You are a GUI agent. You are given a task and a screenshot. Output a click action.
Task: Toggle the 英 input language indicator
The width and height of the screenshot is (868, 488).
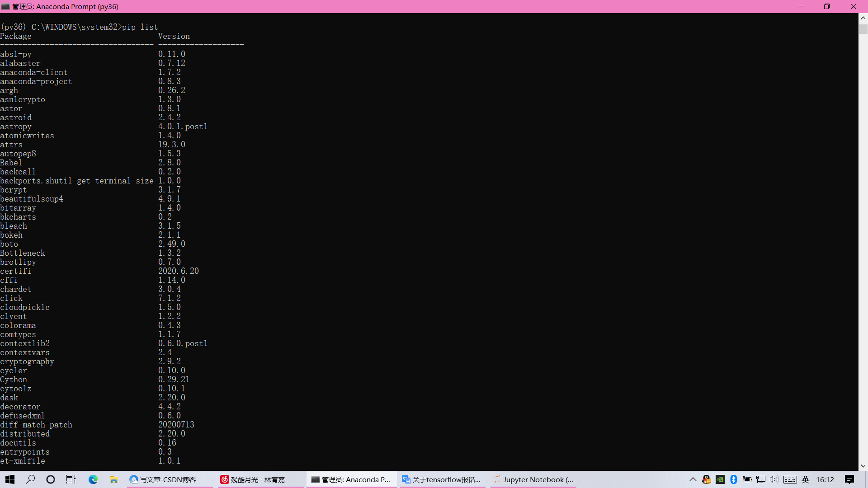point(806,479)
